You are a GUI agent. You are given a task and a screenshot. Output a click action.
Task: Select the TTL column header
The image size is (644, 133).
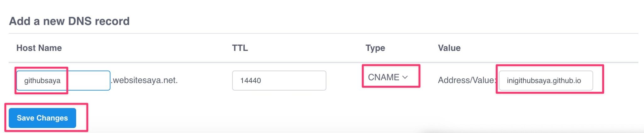240,48
